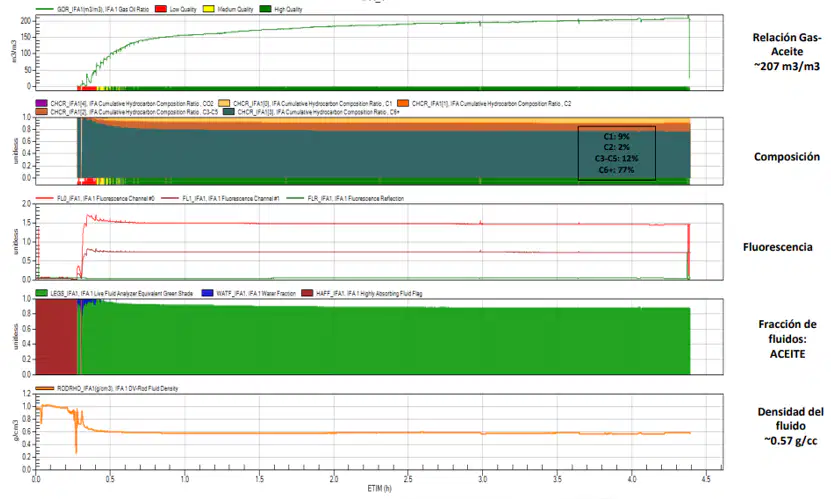Click the WATF_IFA1 blue water fraction swatch
The image size is (831, 499).
207,293
